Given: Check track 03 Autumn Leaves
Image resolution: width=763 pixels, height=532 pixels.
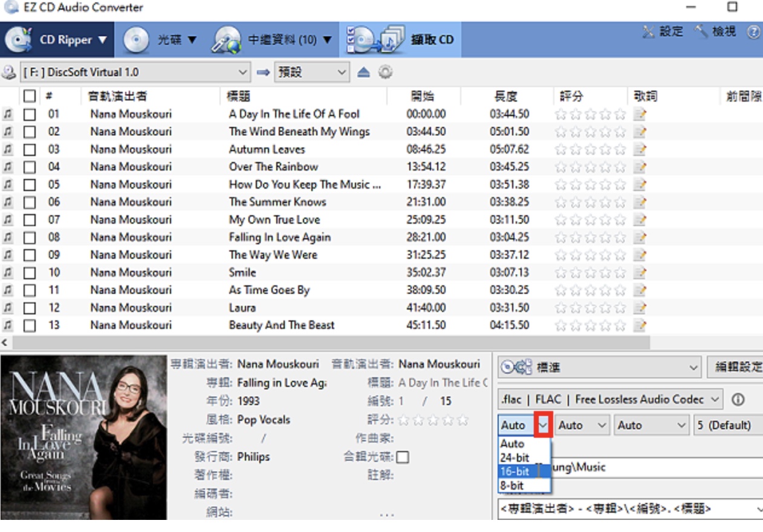Looking at the screenshot, I should tap(30, 149).
